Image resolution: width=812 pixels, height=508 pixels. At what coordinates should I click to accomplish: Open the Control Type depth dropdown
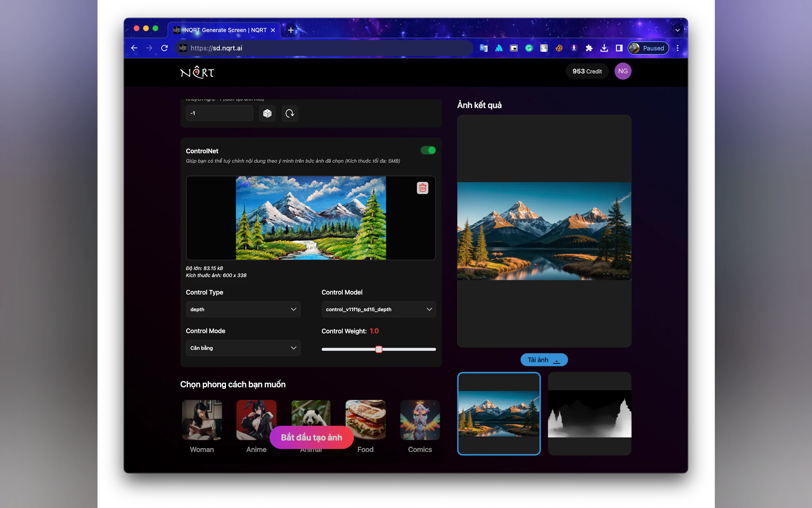point(243,309)
